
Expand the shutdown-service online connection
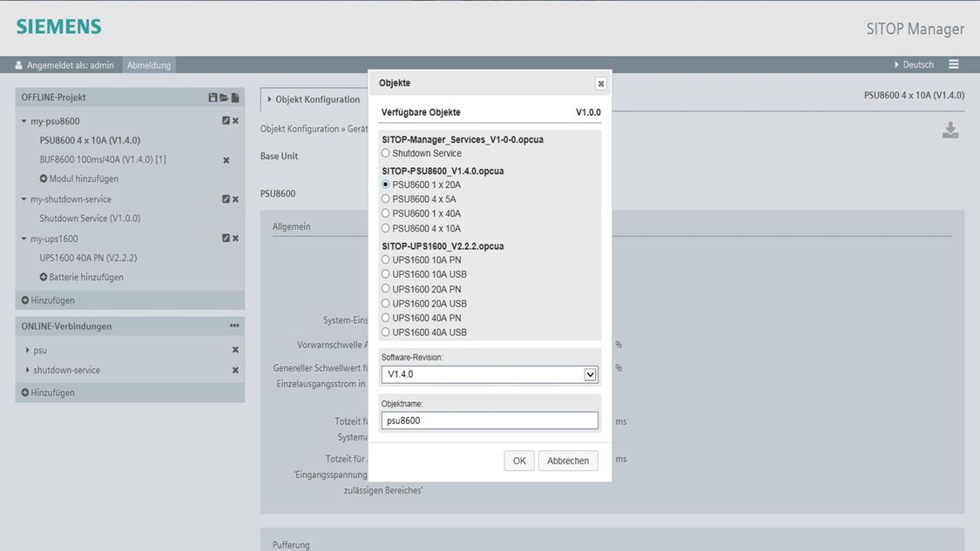pyautogui.click(x=28, y=370)
